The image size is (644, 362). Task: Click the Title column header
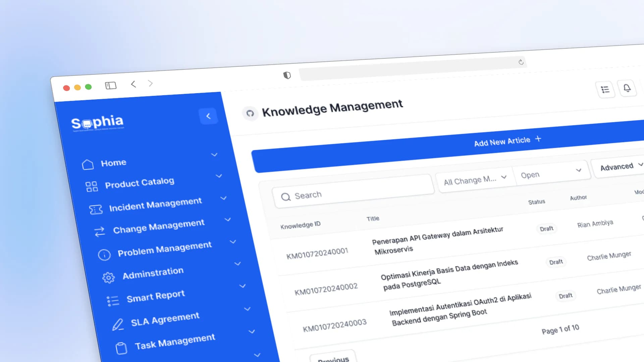point(373,219)
